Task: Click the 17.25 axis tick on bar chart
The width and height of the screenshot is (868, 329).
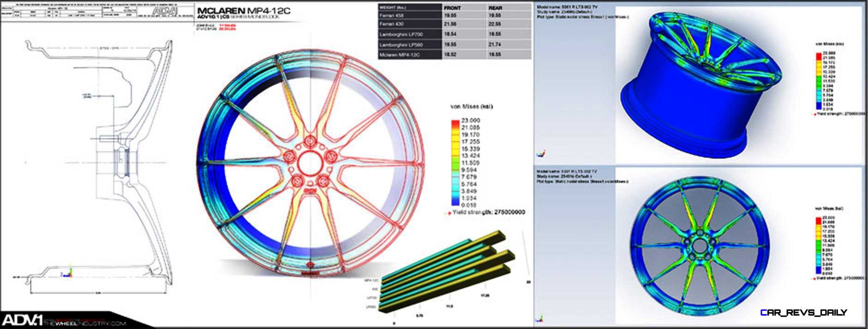Action: pyautogui.click(x=485, y=295)
